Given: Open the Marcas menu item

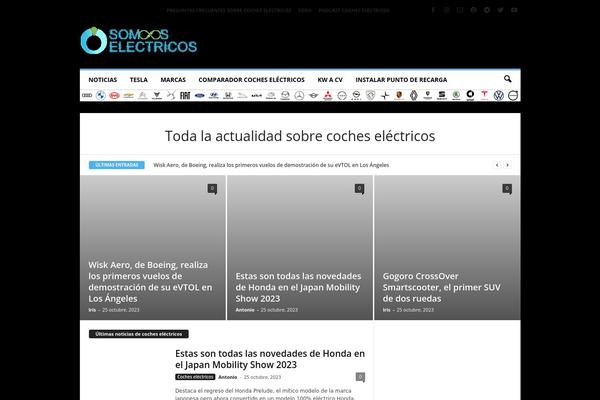Looking at the screenshot, I should pos(173,80).
